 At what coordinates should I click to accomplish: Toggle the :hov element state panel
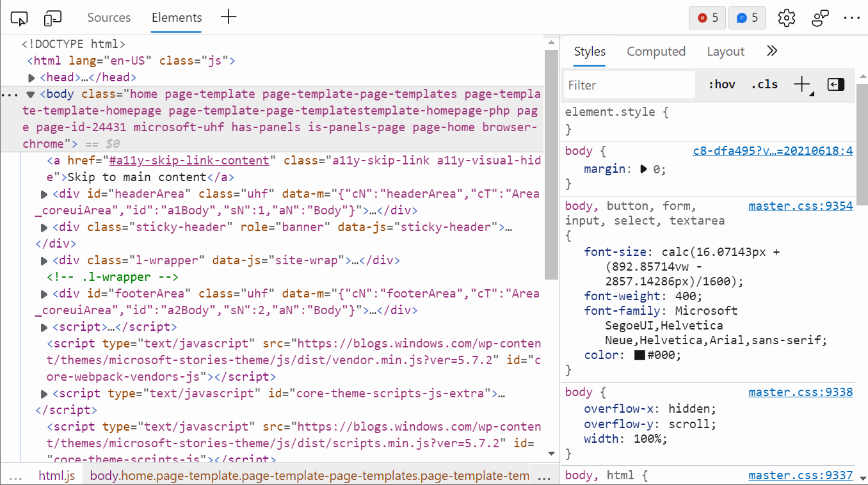(721, 84)
